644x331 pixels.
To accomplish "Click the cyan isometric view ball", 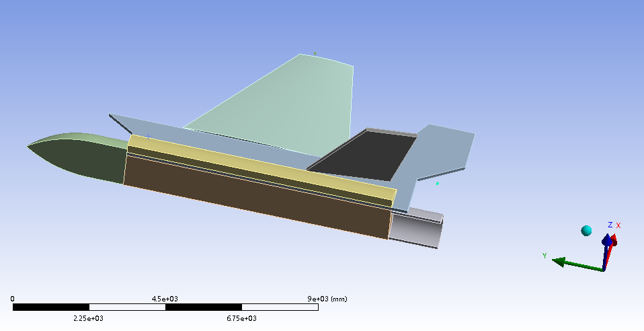I will pos(586,231).
